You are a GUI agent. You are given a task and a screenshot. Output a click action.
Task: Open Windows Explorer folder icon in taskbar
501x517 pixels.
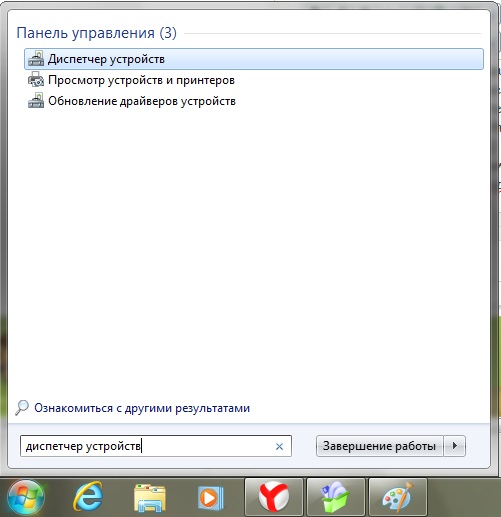tap(150, 498)
